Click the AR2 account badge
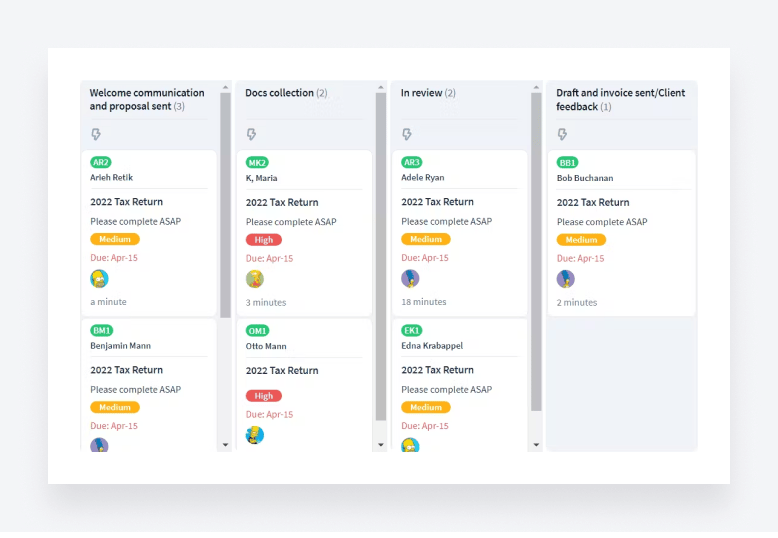 coord(101,162)
